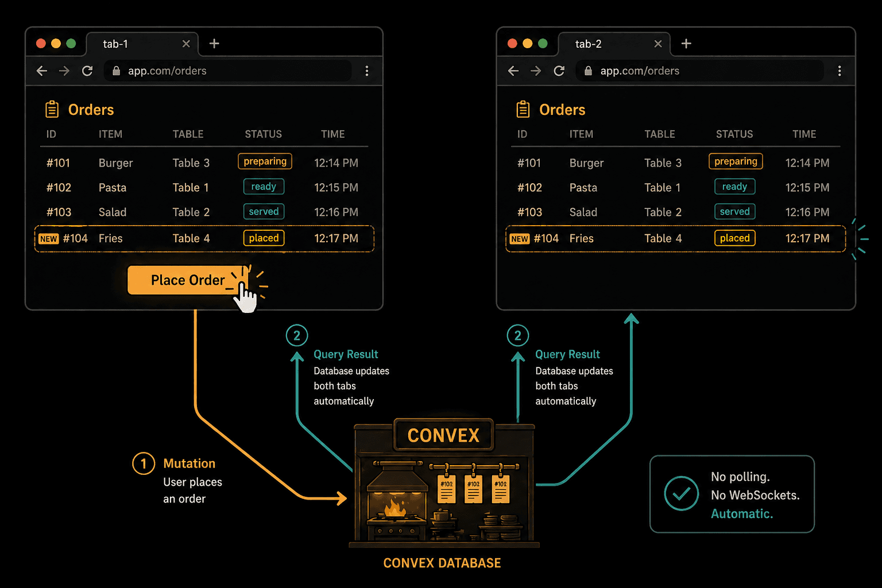Click the Place Order button in tab-1 window

point(188,280)
